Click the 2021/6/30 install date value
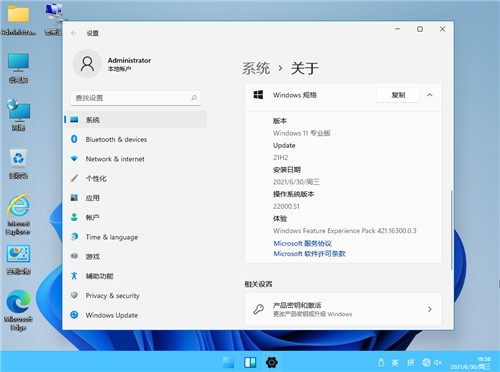This screenshot has width=500, height=372. pyautogui.click(x=296, y=182)
